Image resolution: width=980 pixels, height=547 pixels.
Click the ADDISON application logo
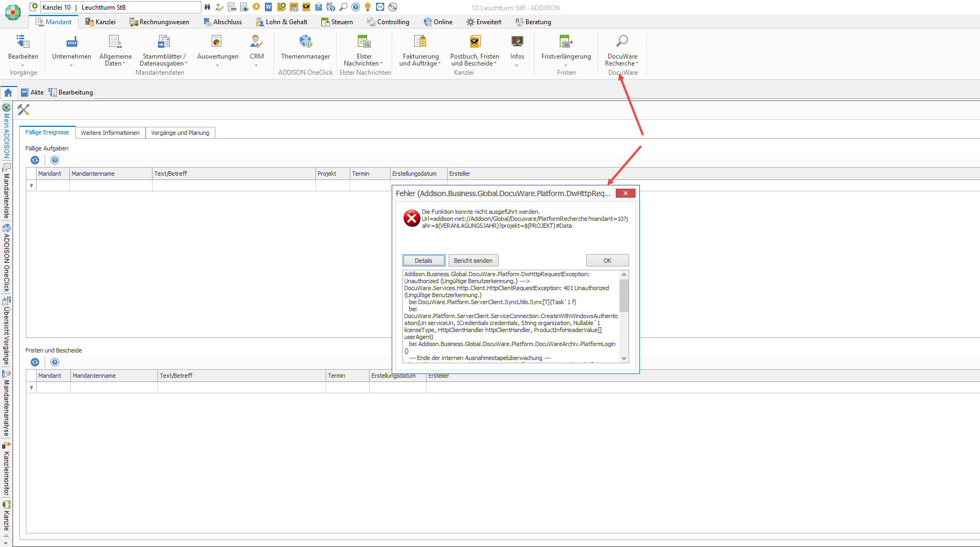pos(13,12)
